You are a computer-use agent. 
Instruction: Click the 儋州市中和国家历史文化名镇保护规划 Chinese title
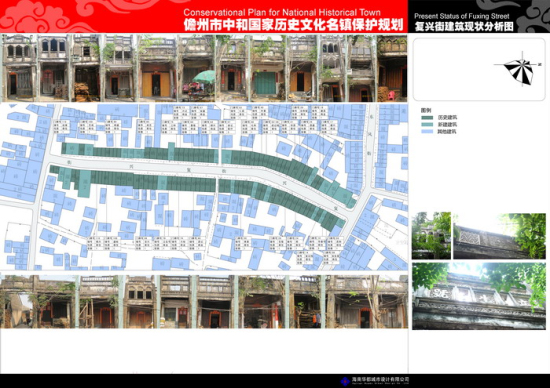point(293,25)
